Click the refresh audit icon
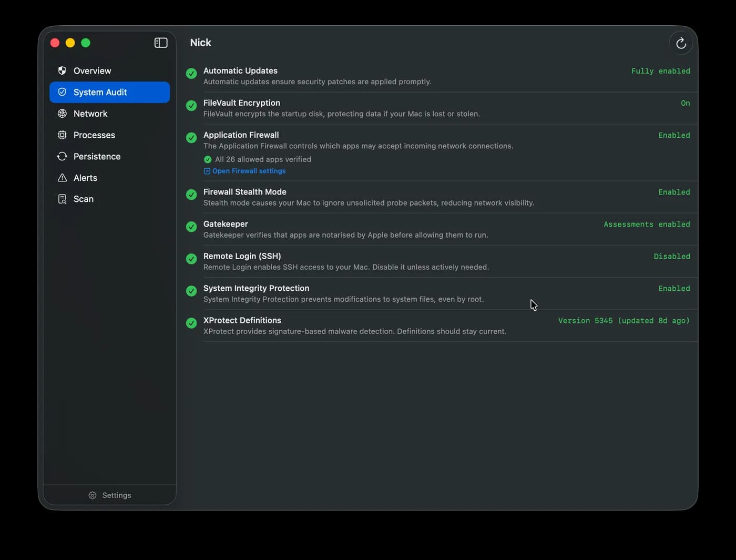736x560 pixels. [681, 43]
